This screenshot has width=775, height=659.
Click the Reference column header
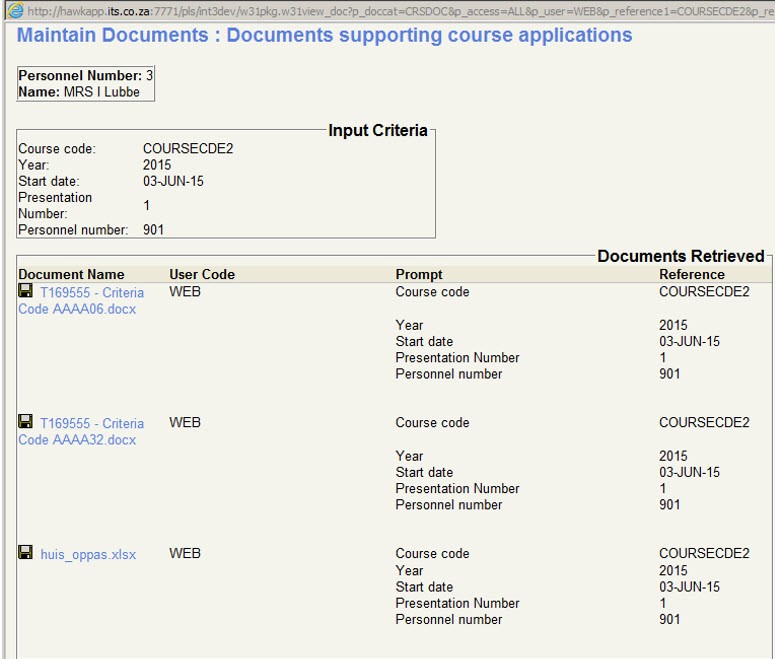(x=692, y=274)
